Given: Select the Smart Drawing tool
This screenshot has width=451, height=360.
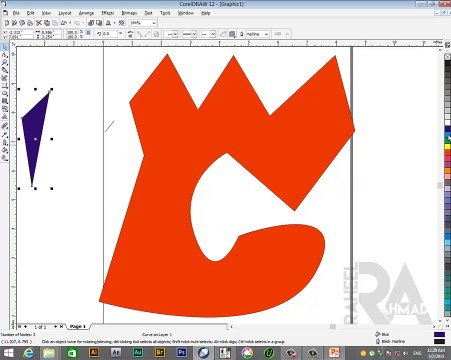Looking at the screenshot, I should [x=4, y=78].
